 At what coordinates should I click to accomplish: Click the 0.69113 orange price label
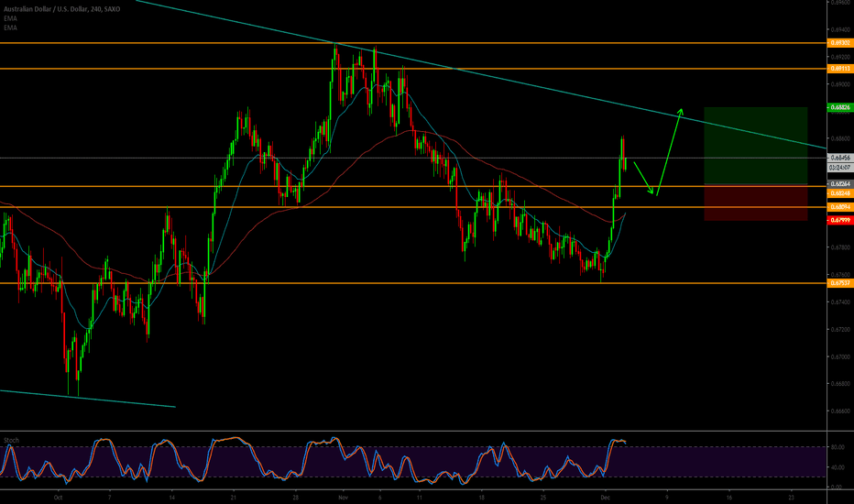click(840, 69)
